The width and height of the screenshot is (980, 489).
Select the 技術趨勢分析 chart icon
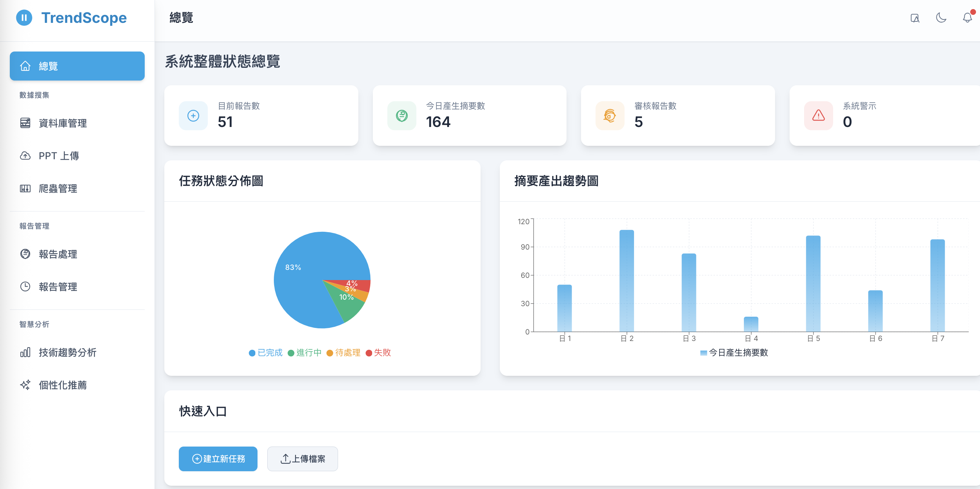[25, 353]
